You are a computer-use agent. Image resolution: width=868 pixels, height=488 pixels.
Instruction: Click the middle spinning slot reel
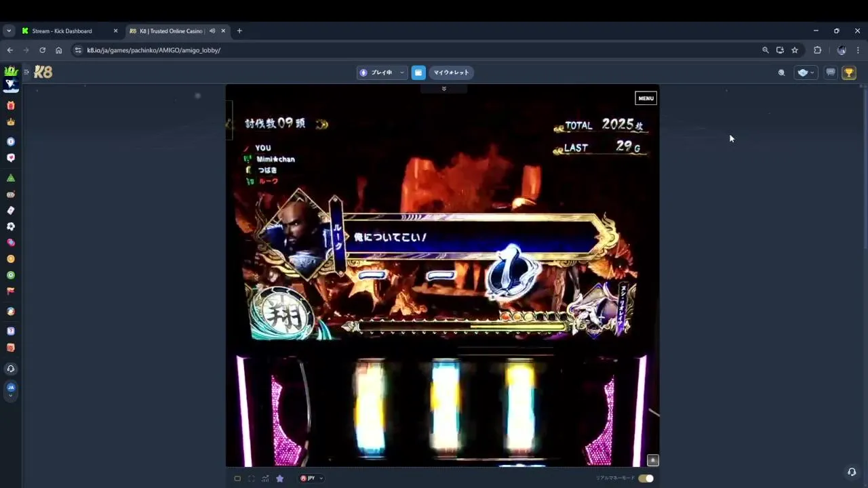446,407
